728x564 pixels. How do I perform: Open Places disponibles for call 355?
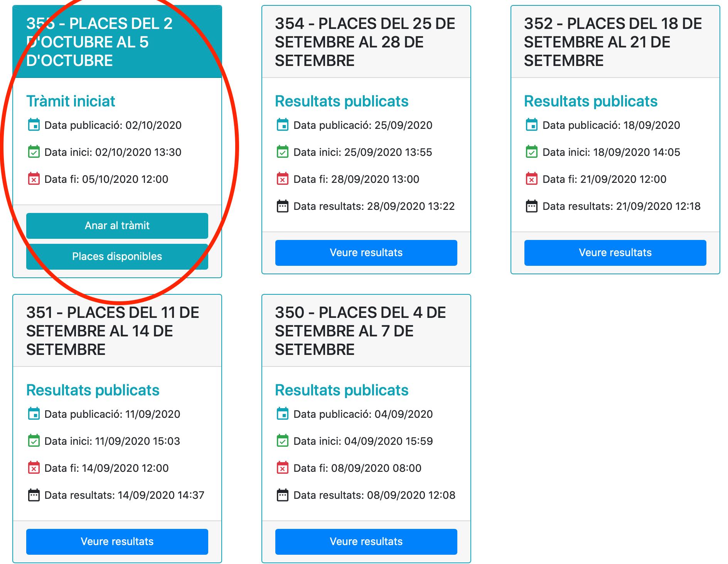coord(117,257)
